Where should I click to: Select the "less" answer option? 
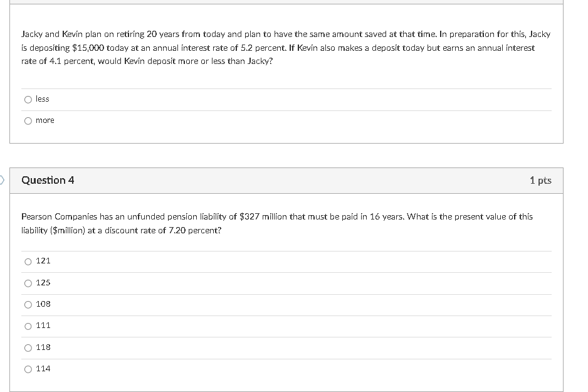tap(28, 99)
